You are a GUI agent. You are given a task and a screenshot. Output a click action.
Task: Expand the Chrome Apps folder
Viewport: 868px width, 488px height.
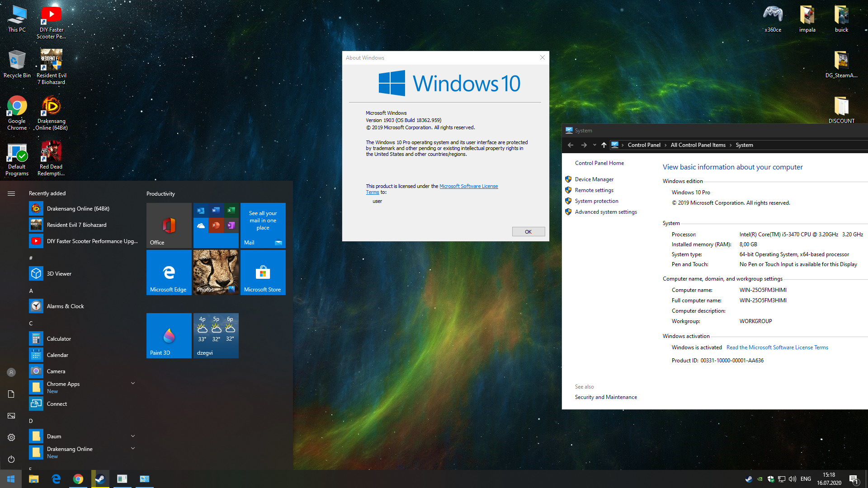[133, 384]
